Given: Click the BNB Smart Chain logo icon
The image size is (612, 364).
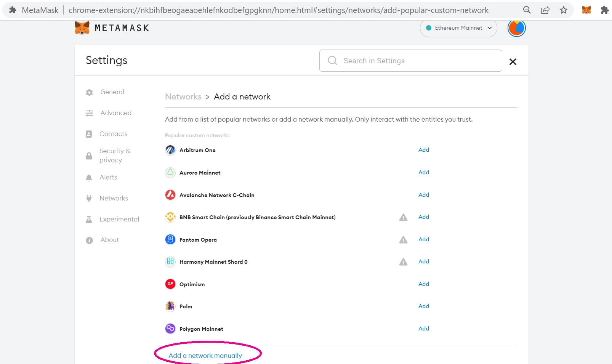Looking at the screenshot, I should pyautogui.click(x=170, y=217).
